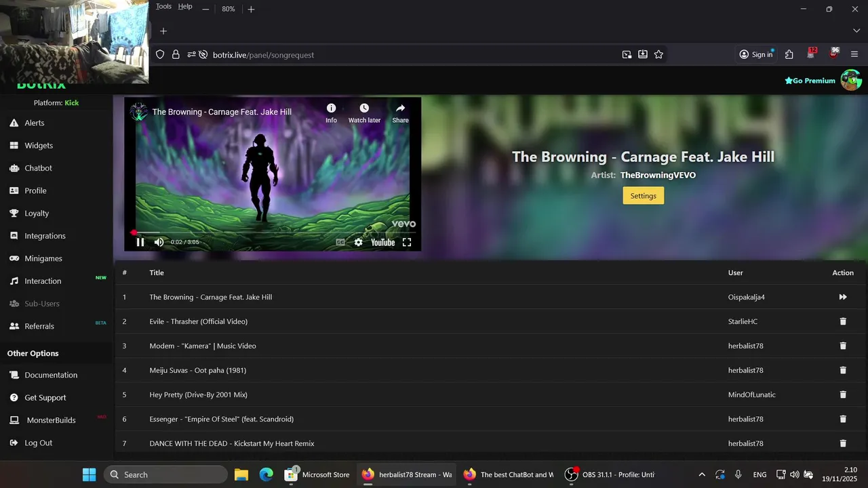Launch Microsoft Edge from the taskbar
Image resolution: width=868 pixels, height=488 pixels.
click(x=267, y=474)
